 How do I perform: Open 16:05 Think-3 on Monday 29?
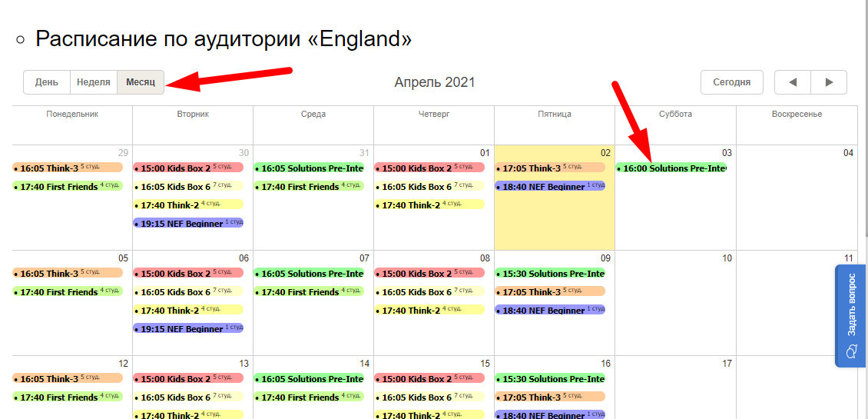(x=68, y=168)
